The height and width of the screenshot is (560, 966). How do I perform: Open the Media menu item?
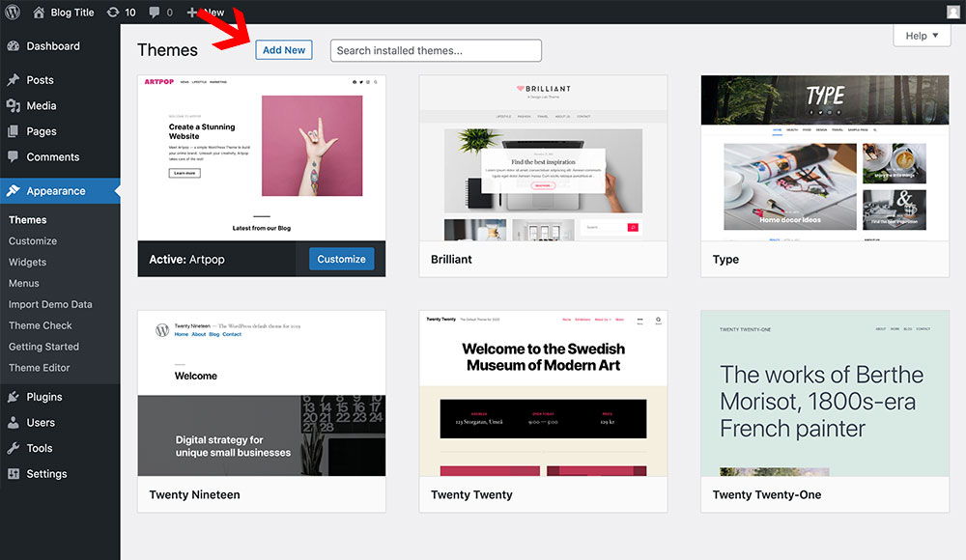[x=42, y=106]
